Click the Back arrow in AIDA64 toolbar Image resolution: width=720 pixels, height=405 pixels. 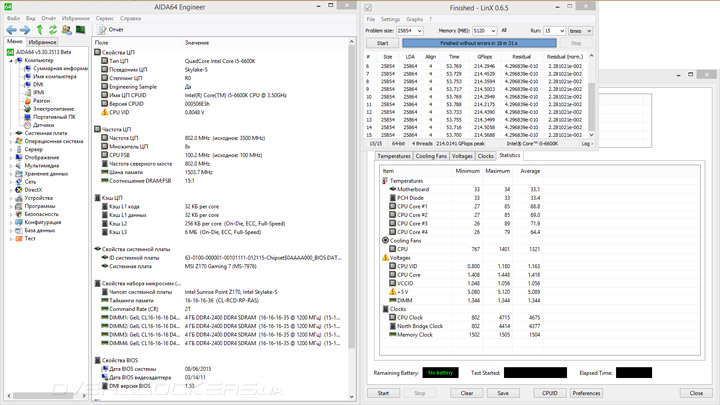pyautogui.click(x=11, y=30)
